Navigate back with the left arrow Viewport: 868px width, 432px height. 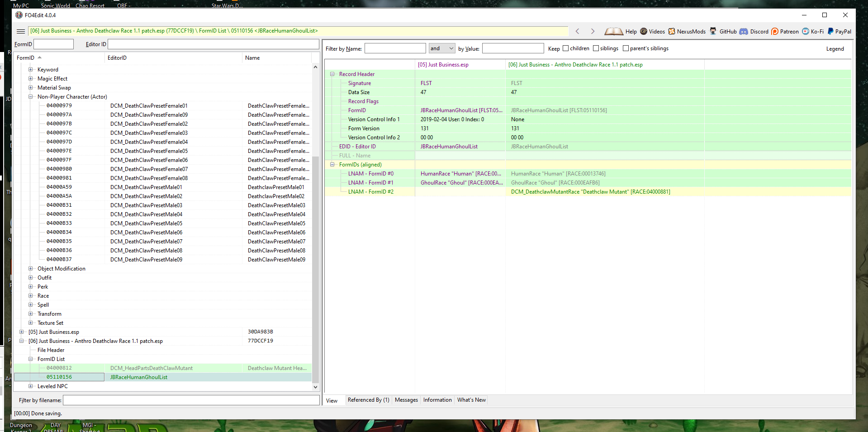click(x=577, y=31)
